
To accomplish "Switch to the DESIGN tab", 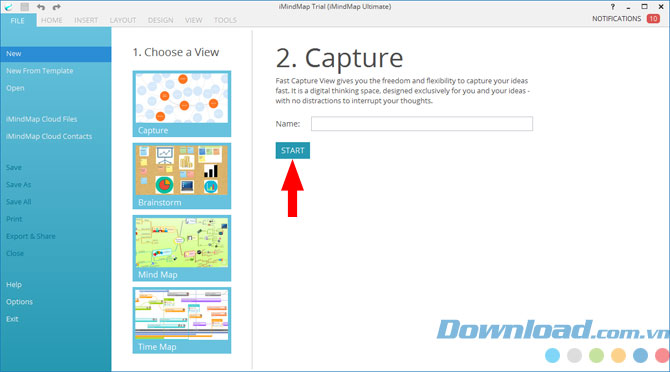I will click(161, 21).
